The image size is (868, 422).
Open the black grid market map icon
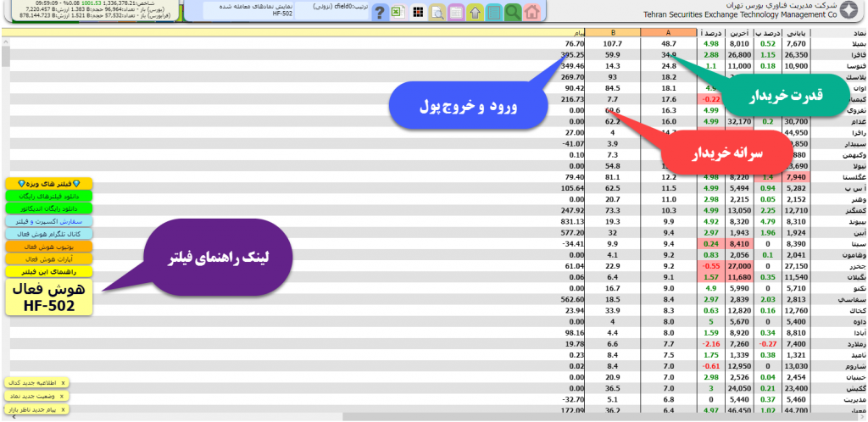tap(418, 12)
